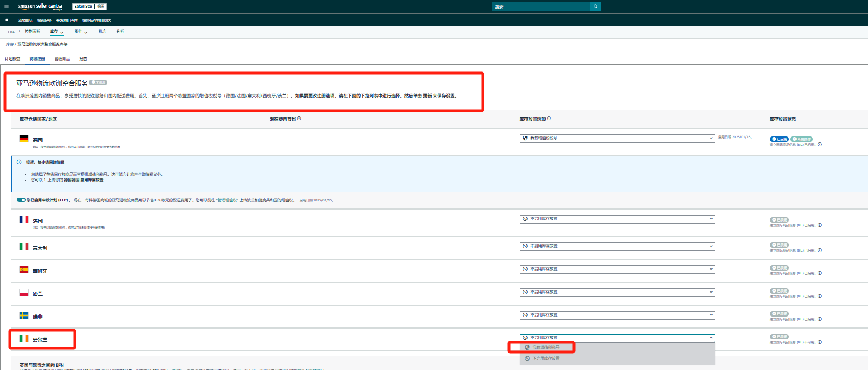This screenshot has width=868, height=370.
Task: Click the info icon in France's status column
Action: 819,225
